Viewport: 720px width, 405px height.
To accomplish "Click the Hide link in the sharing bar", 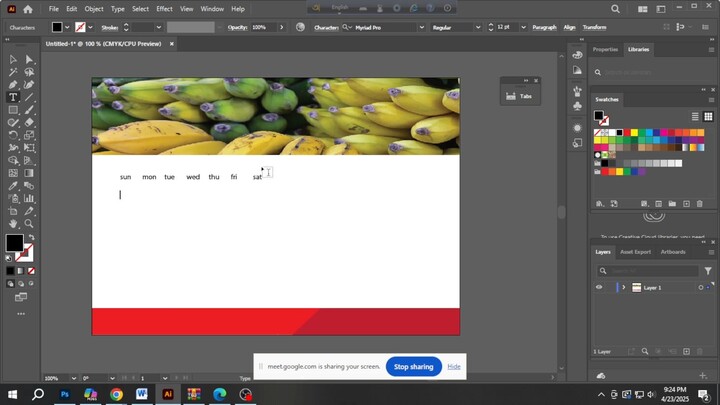I will (x=454, y=367).
